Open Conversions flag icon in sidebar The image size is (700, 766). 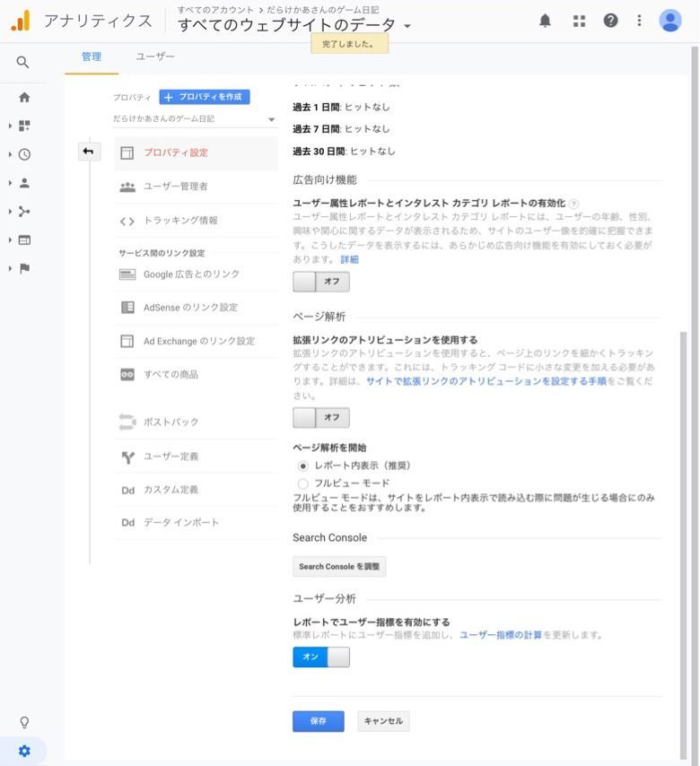click(24, 268)
